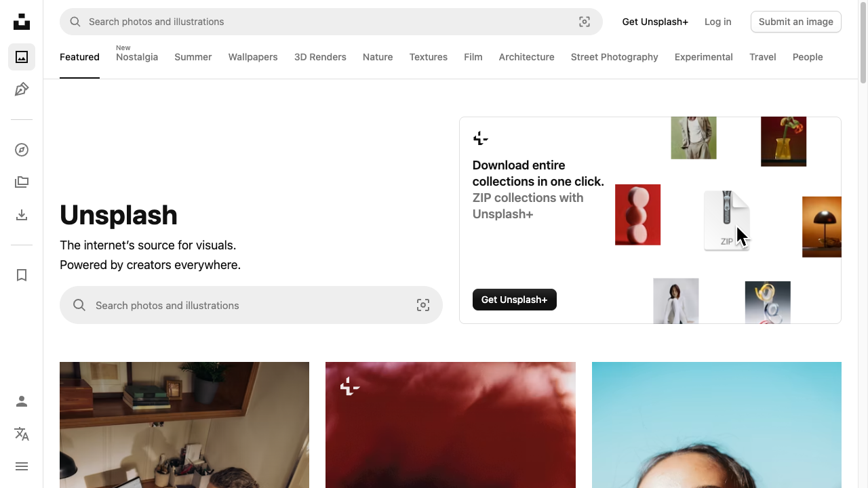
Task: Select the Architecture tab
Action: click(527, 57)
